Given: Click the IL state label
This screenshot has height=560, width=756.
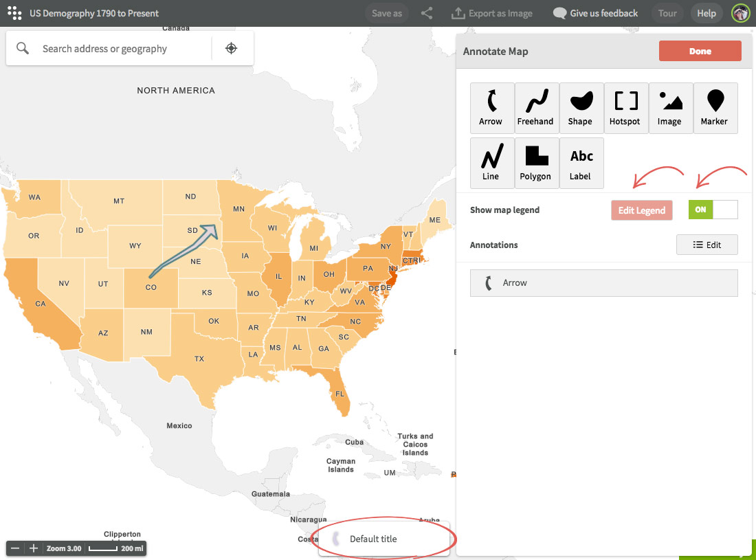Looking at the screenshot, I should click(278, 277).
